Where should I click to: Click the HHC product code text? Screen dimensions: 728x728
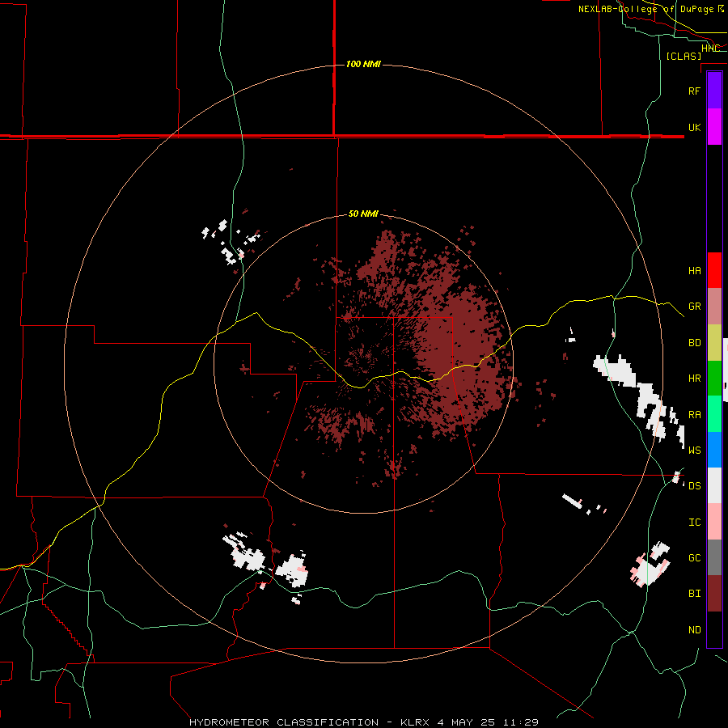[x=710, y=49]
